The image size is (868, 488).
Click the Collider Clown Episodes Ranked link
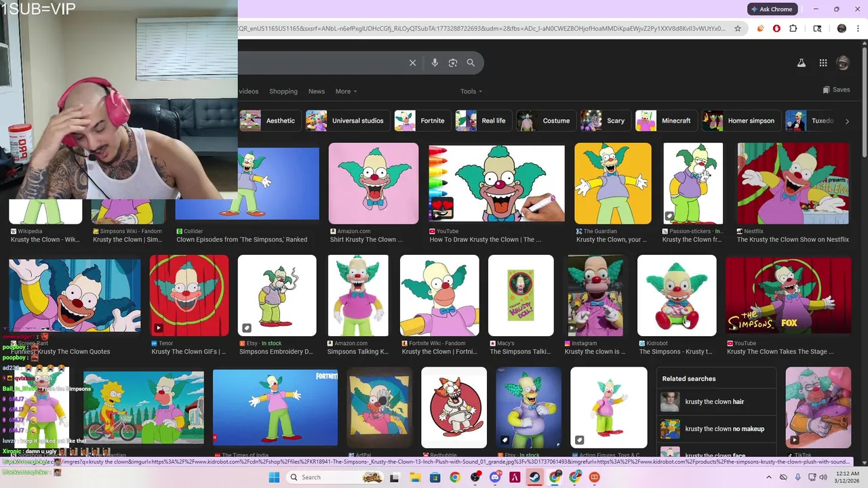coord(242,239)
